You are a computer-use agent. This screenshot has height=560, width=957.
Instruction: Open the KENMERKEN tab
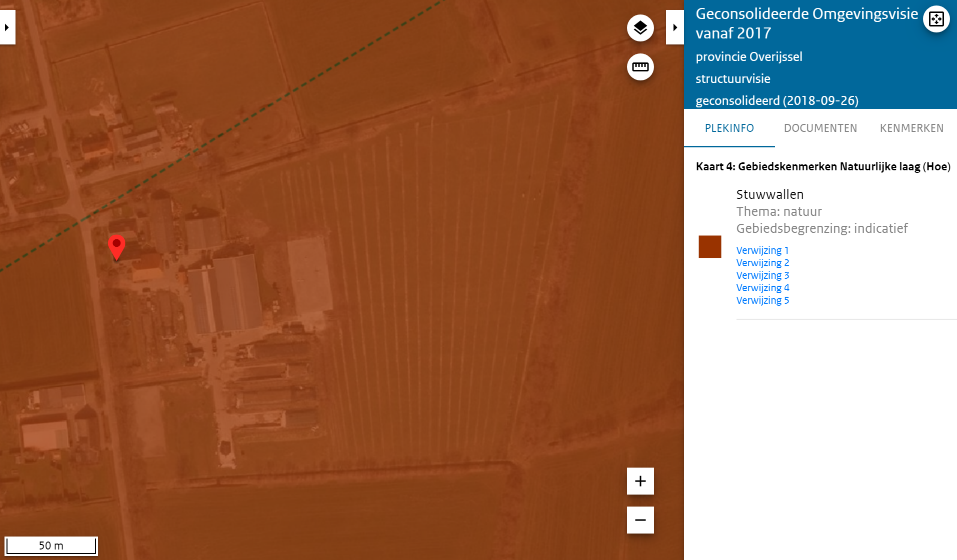point(911,128)
